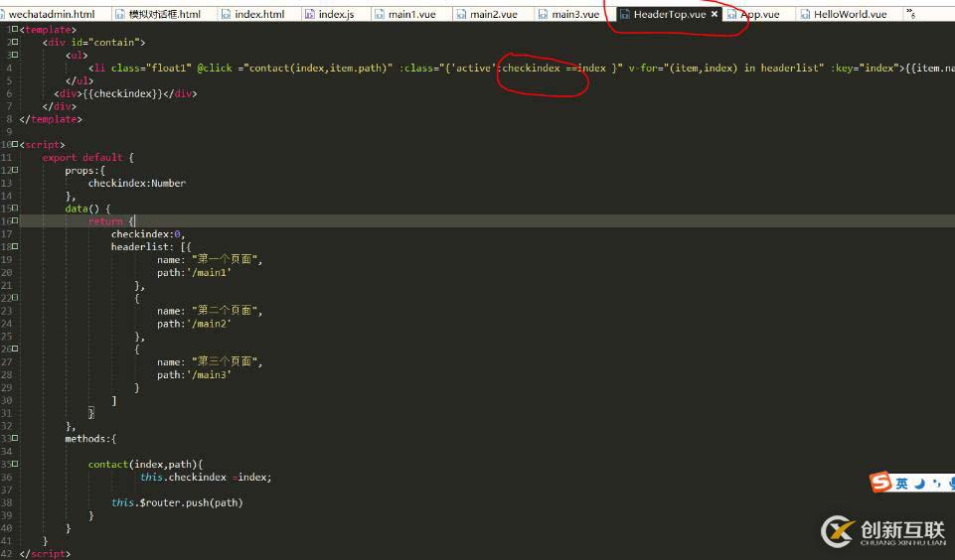Image resolution: width=955 pixels, height=560 pixels.
Task: Toggle Sogou punctuation mode icon
Action: (x=935, y=484)
